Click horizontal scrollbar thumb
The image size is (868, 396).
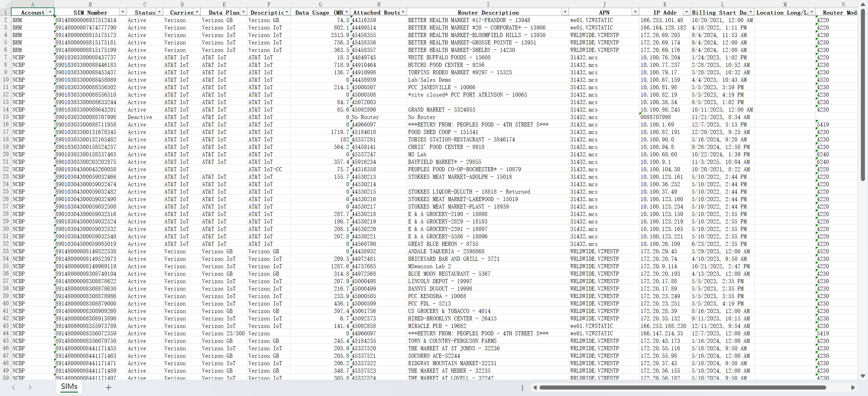point(682,388)
